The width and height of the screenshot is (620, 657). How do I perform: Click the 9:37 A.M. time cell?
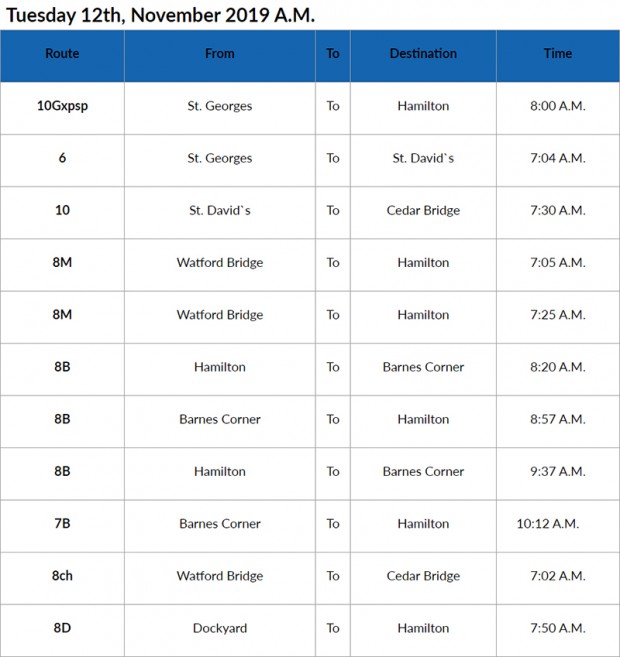click(x=558, y=472)
